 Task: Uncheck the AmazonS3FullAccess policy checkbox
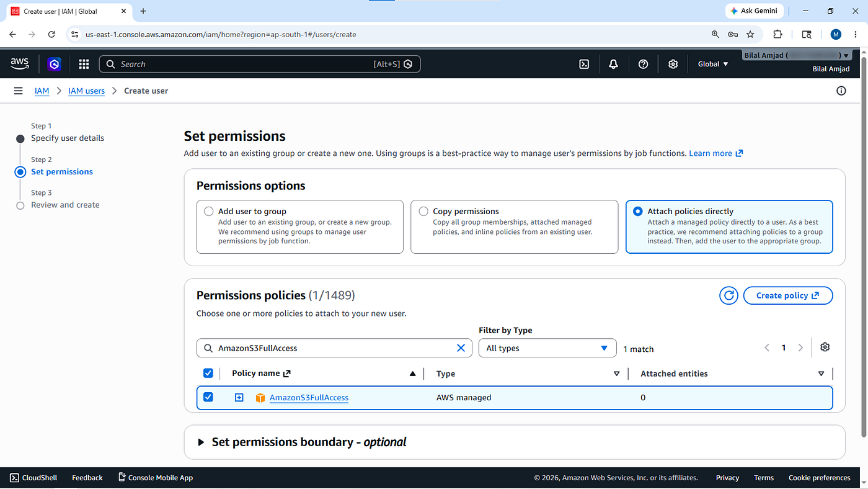coord(208,397)
